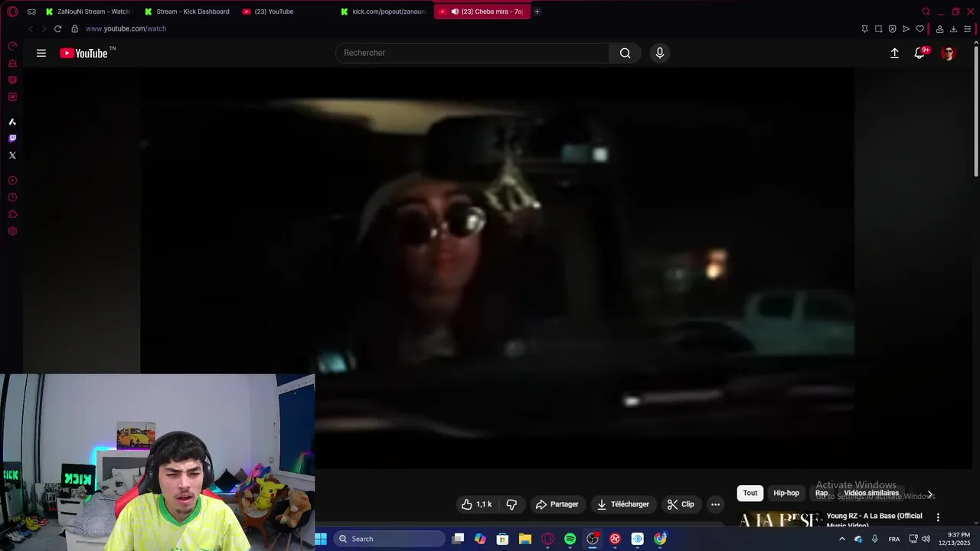Switch to (23) YouTube tab
The height and width of the screenshot is (551, 980).
click(285, 11)
